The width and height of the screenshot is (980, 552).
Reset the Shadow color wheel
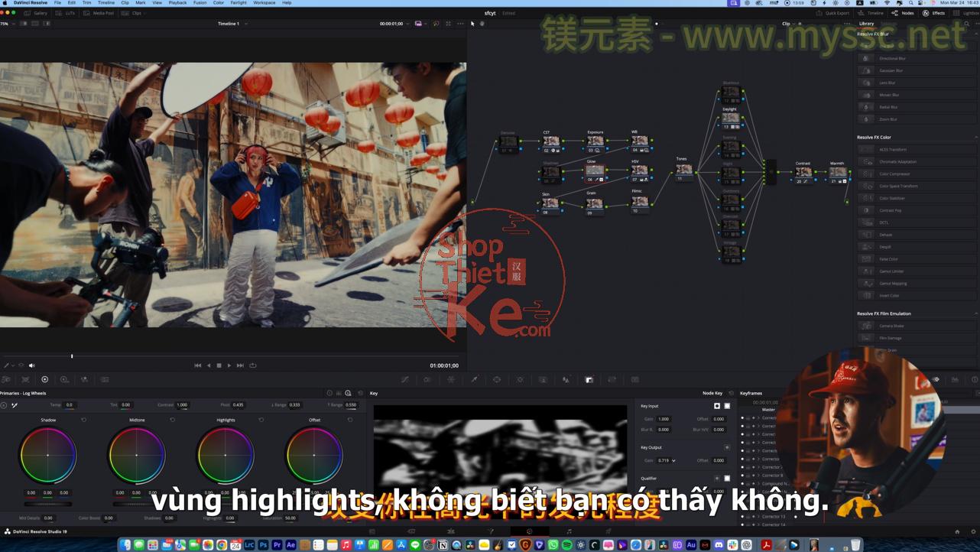coord(84,420)
